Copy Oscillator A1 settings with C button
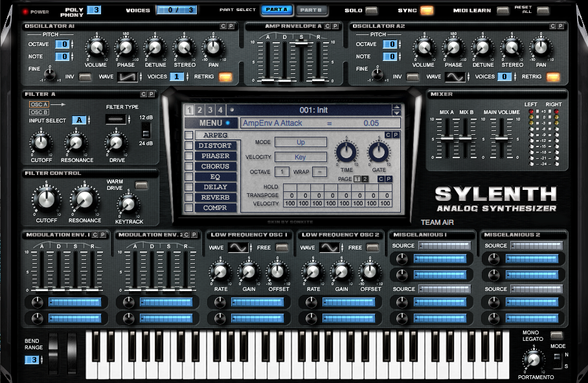The height and width of the screenshot is (383, 588). pos(223,26)
